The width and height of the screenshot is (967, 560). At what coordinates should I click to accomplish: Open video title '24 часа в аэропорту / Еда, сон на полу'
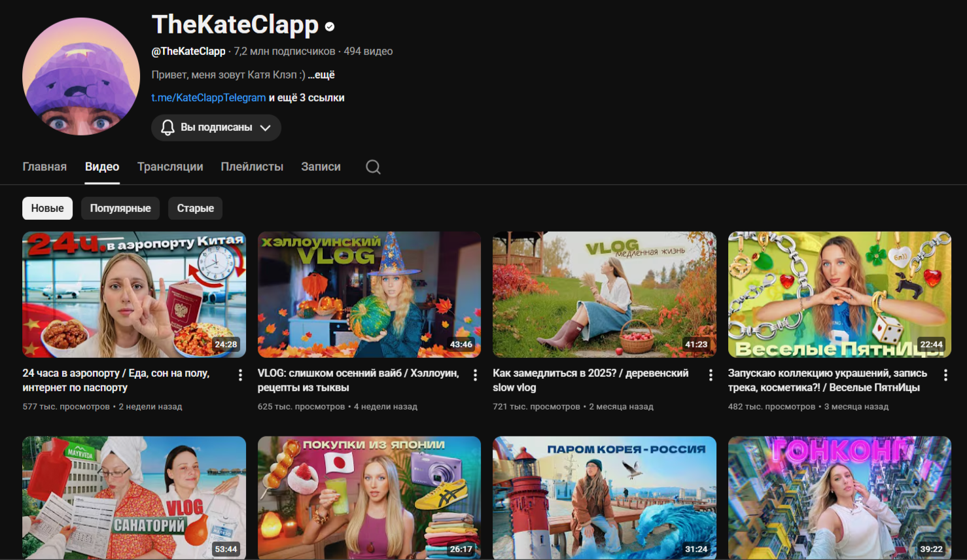coord(116,380)
